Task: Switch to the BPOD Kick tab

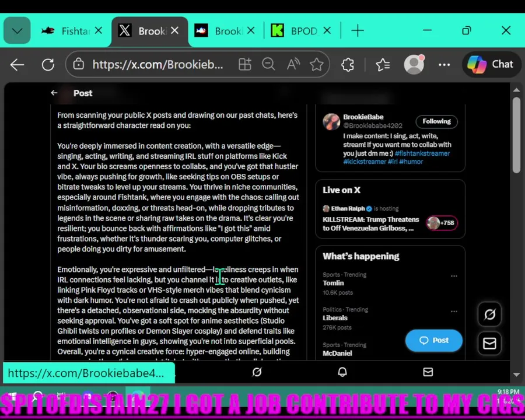Action: (x=301, y=31)
